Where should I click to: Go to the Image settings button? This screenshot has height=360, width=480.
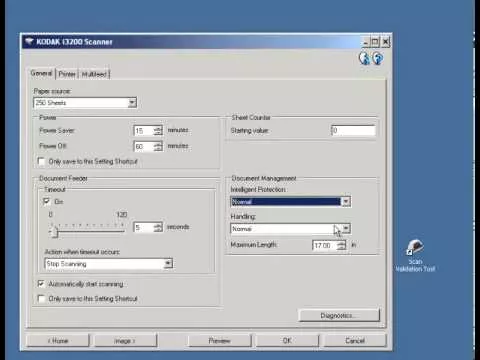(125, 340)
